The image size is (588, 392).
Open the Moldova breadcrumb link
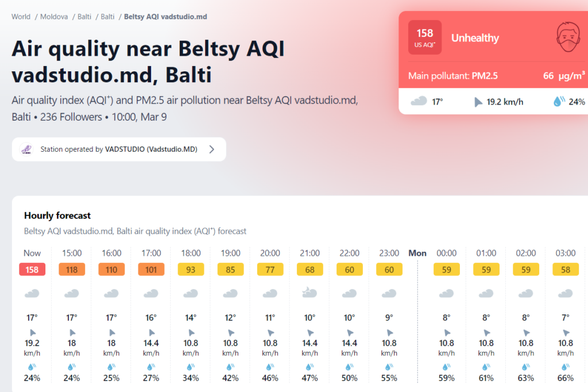point(54,17)
